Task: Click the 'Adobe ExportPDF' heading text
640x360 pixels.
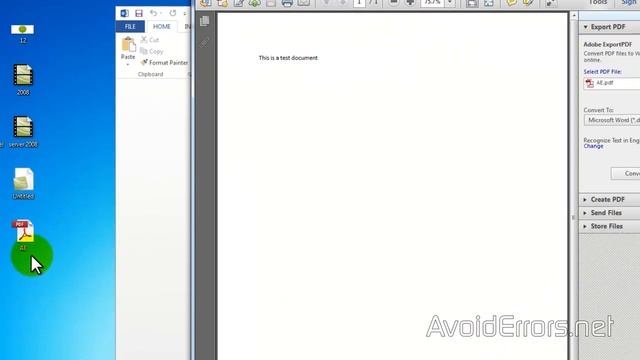Action: 608,44
